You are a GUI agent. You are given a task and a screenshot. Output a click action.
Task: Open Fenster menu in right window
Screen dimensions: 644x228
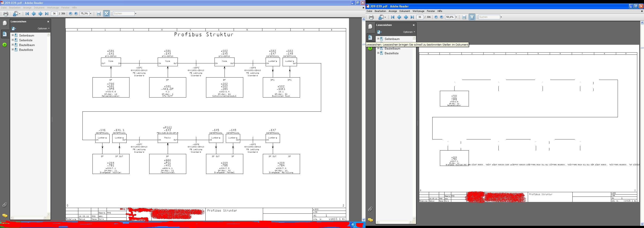431,11
